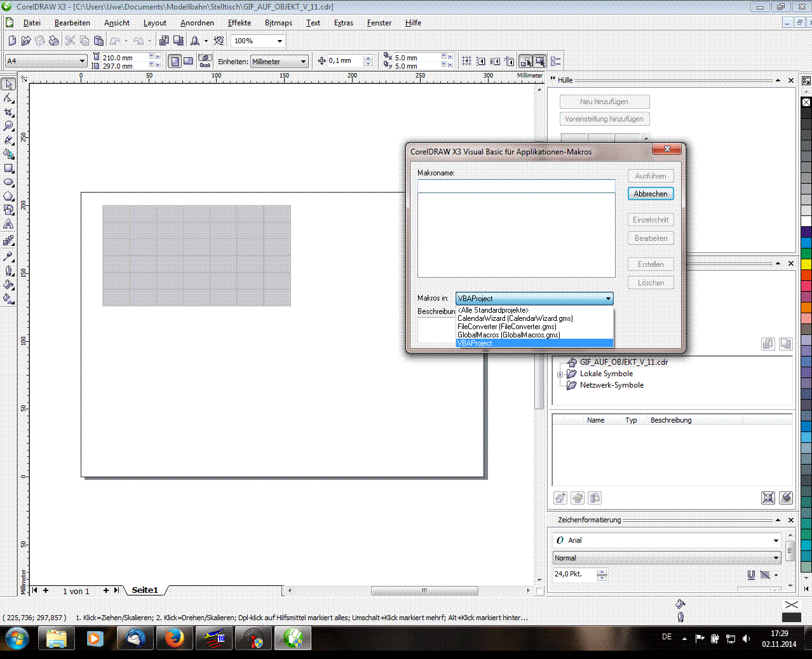Open the Arial font dropdown
Viewport: 812px width, 659px height.
point(776,540)
